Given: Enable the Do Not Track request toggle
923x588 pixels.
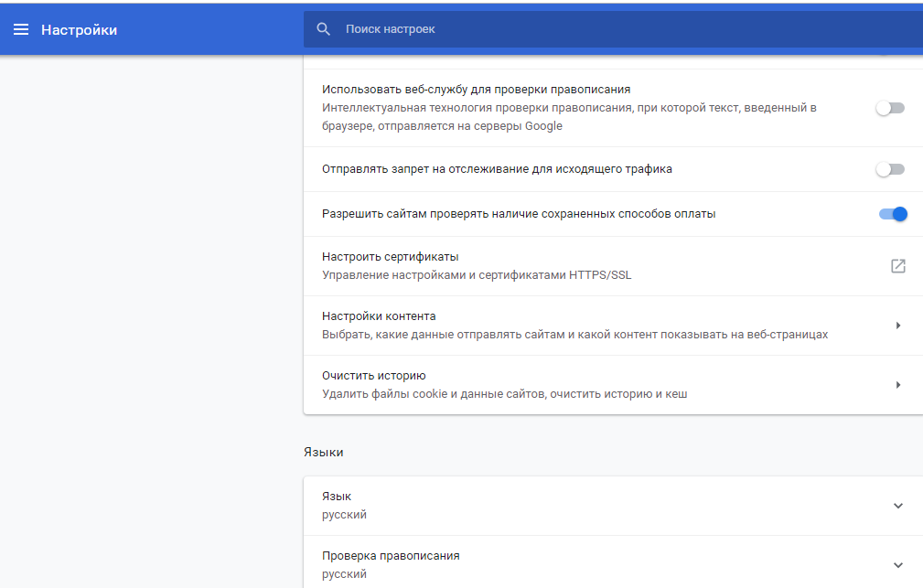Looking at the screenshot, I should tap(890, 169).
